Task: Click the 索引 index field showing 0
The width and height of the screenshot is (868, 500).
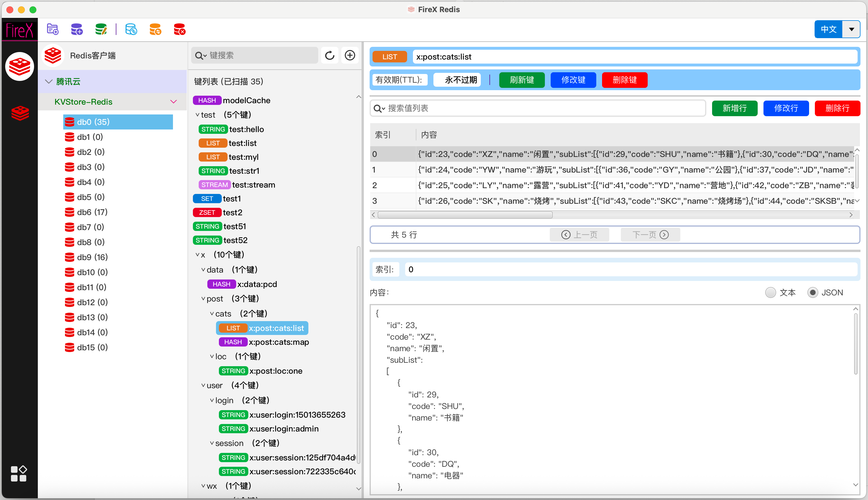Action: click(631, 270)
